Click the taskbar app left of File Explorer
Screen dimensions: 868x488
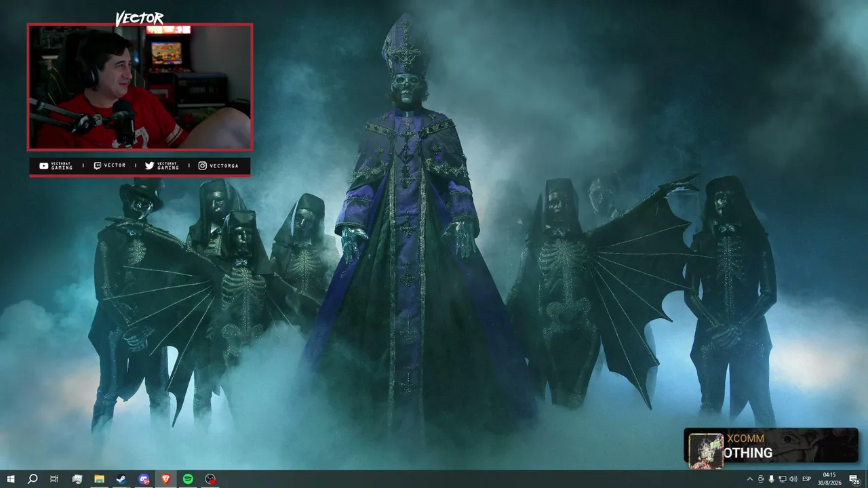[77, 479]
